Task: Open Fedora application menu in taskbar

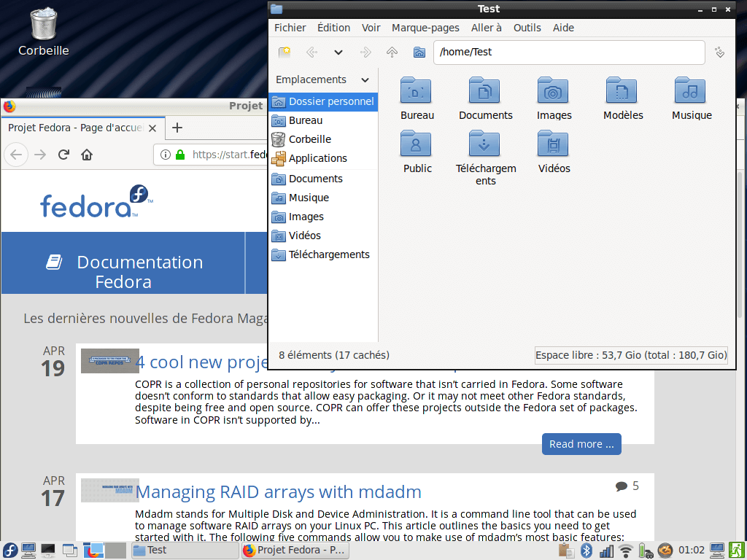Action: click(x=9, y=551)
